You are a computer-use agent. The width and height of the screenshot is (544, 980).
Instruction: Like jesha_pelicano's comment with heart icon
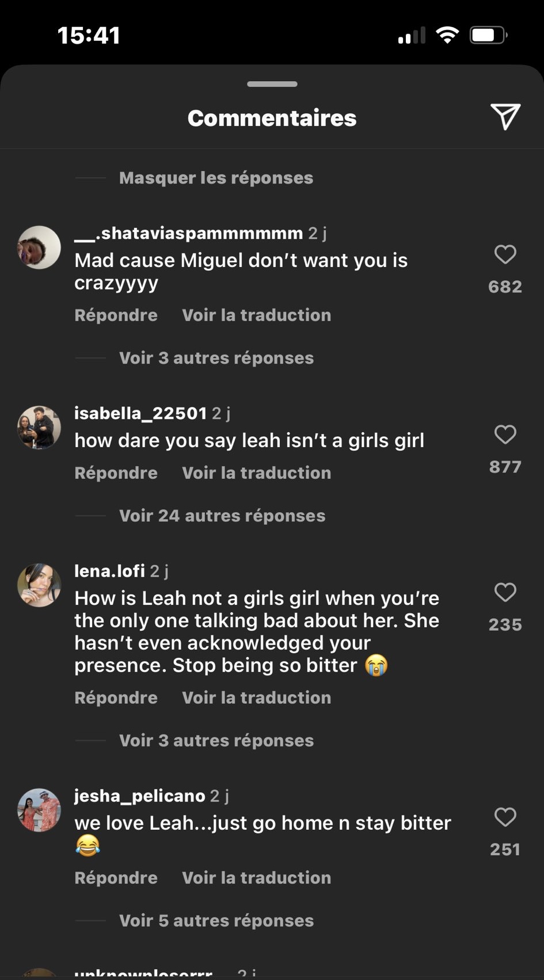[x=505, y=817]
